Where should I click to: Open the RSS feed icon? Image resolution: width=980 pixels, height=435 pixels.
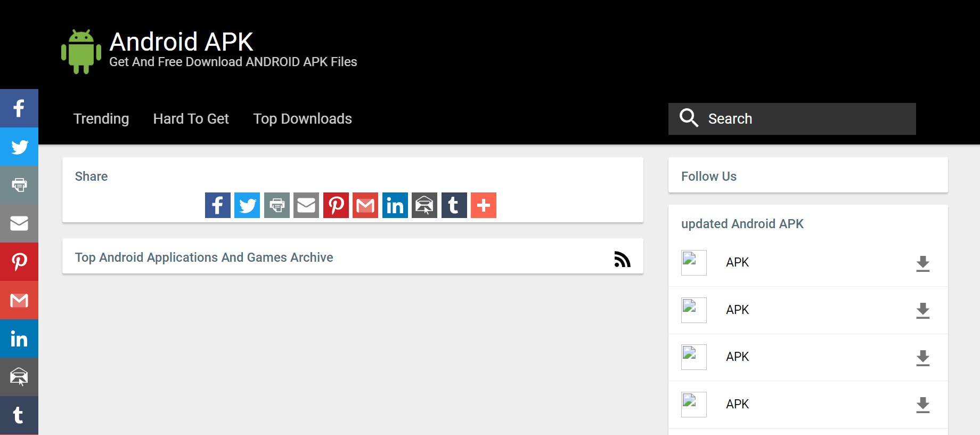pyautogui.click(x=622, y=259)
